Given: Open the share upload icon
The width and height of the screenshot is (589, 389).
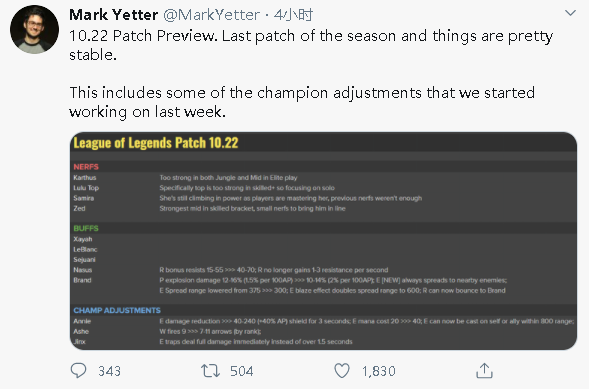Looking at the screenshot, I should pyautogui.click(x=484, y=371).
